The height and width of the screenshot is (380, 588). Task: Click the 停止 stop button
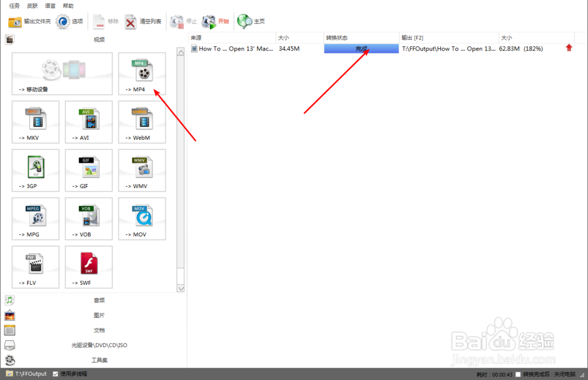point(183,22)
